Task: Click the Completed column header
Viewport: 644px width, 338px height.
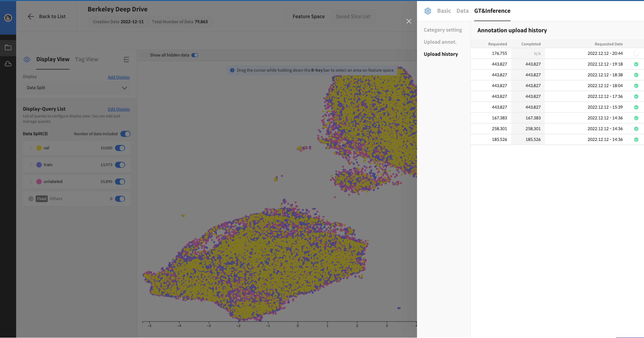Action: (531, 44)
